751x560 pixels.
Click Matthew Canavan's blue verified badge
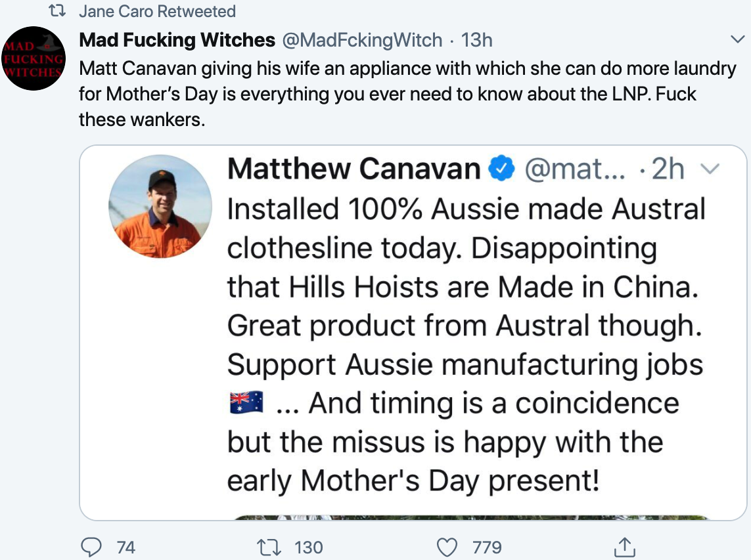[503, 170]
